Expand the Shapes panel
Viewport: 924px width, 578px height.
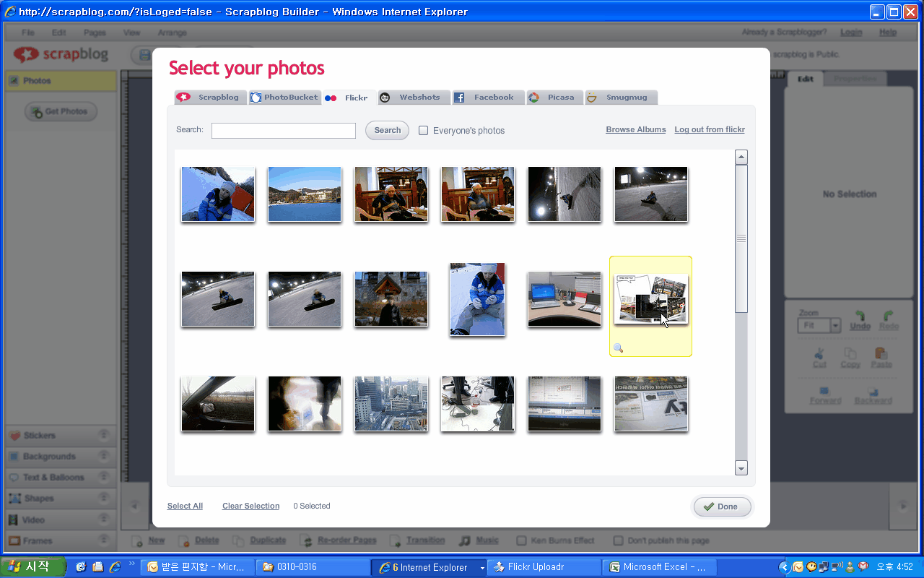pyautogui.click(x=61, y=499)
